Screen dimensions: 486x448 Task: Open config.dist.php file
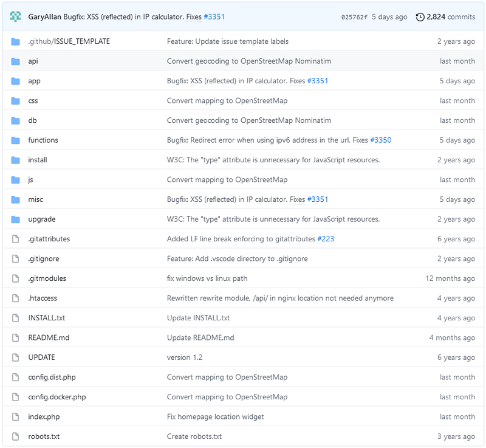(52, 377)
